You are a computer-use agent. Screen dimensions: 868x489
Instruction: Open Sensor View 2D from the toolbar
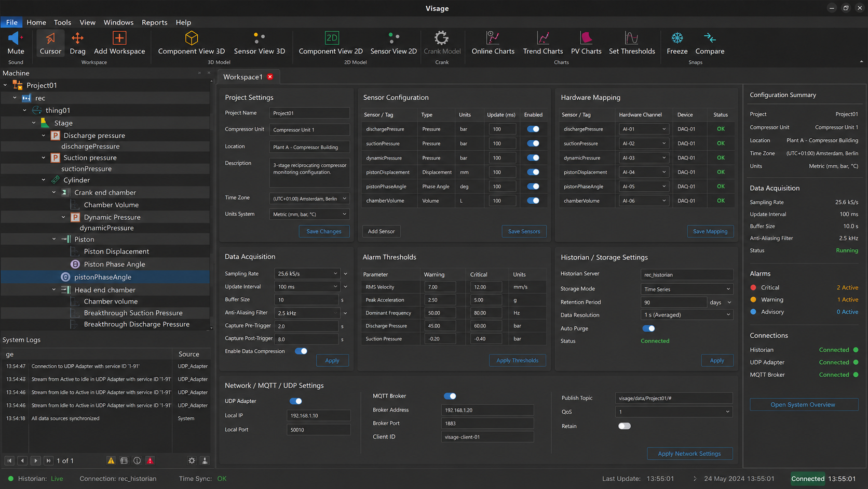point(394,43)
